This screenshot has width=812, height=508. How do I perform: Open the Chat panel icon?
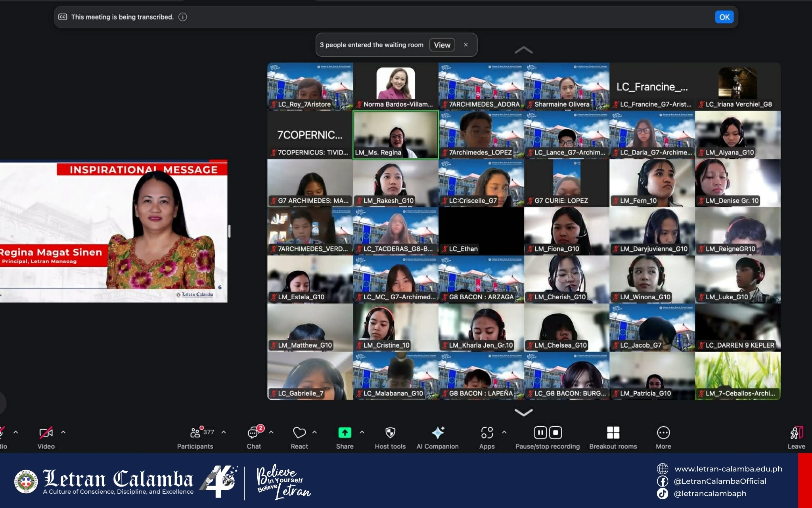[x=253, y=433]
